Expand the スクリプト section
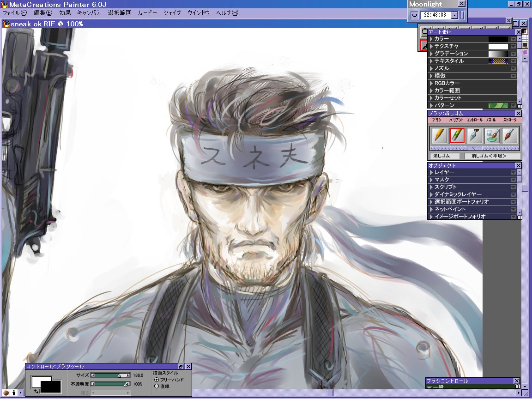This screenshot has width=532, height=399. click(x=431, y=187)
